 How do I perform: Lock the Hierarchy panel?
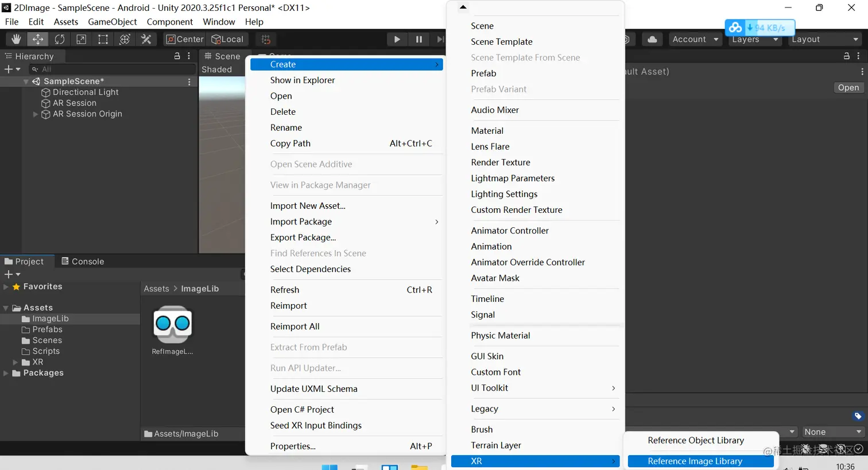[x=177, y=56]
